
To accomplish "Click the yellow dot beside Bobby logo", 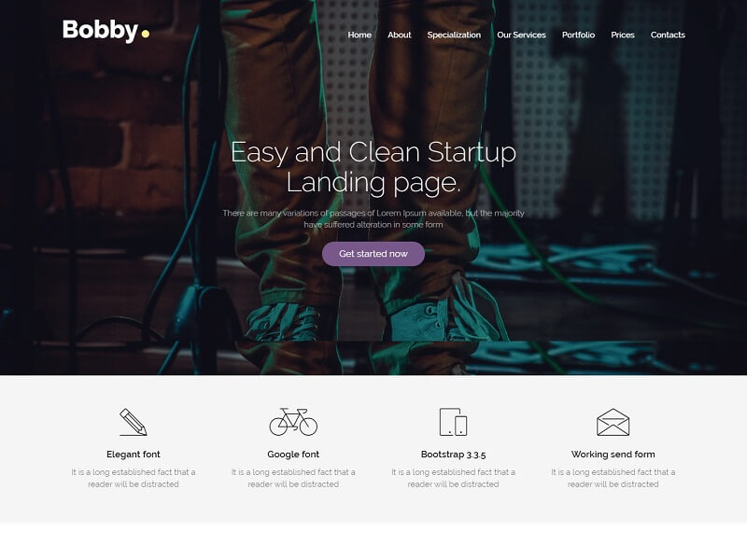I will (146, 34).
